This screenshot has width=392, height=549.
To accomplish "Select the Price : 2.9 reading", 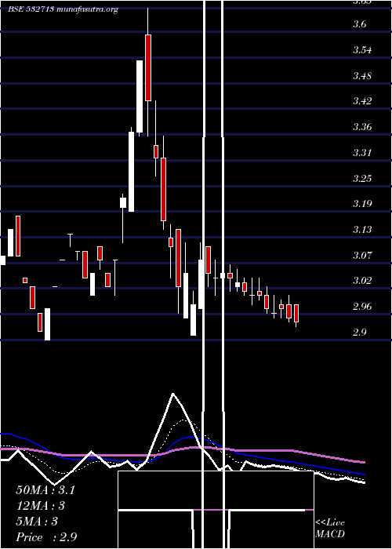I will [46, 537].
